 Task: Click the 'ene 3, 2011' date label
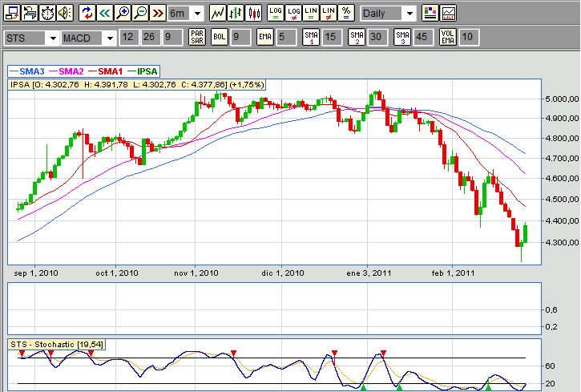tap(369, 273)
